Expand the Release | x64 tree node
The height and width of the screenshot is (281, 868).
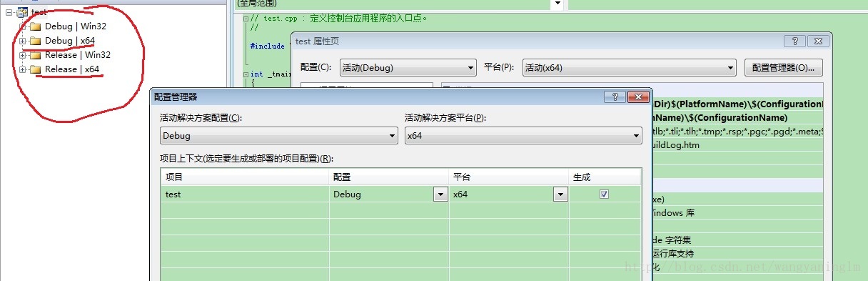(23, 69)
